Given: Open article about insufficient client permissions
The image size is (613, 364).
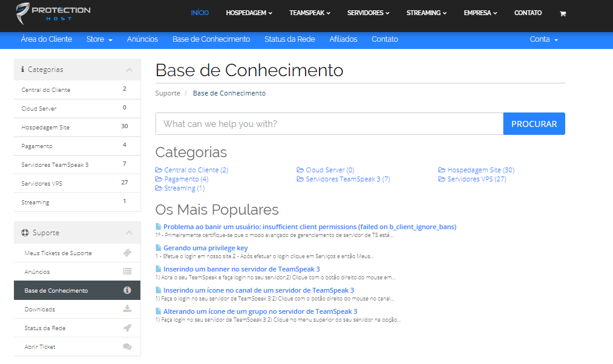Looking at the screenshot, I should pos(310,227).
